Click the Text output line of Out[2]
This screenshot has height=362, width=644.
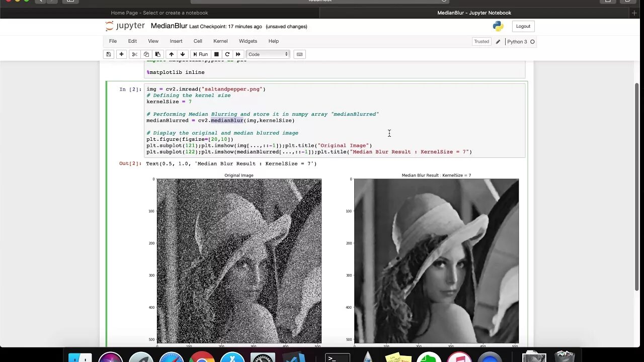click(231, 164)
